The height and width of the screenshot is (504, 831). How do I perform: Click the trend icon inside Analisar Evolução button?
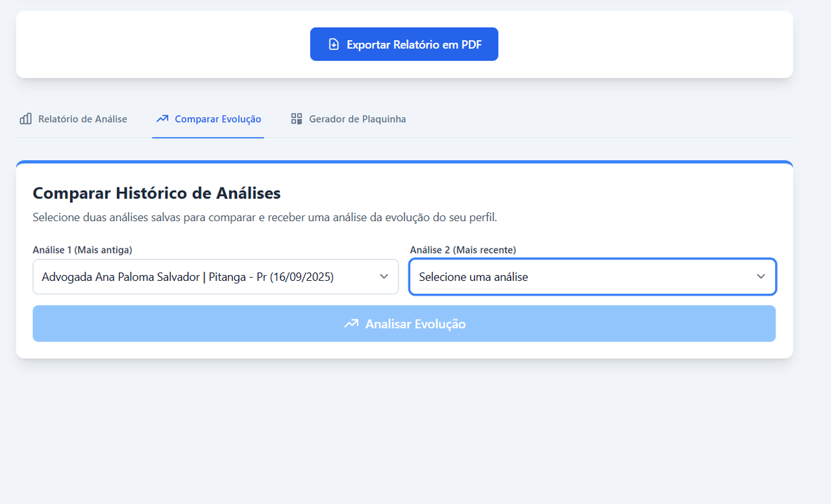(x=351, y=324)
